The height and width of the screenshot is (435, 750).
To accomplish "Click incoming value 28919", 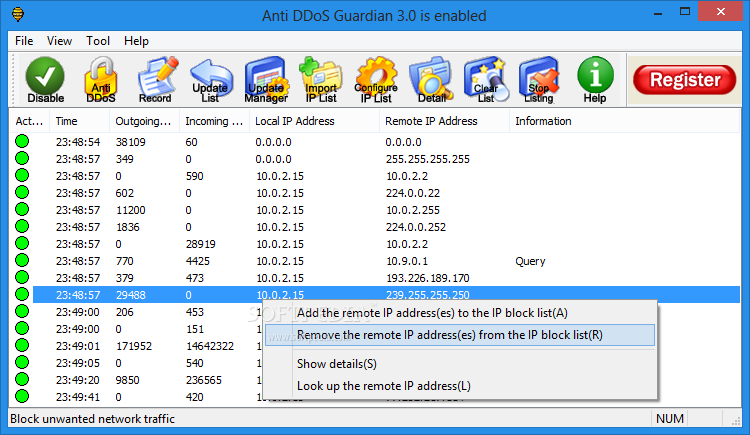I will [x=200, y=244].
